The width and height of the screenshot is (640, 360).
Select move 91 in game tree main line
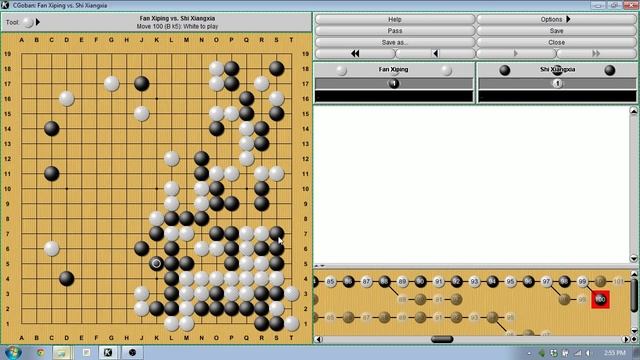438,282
